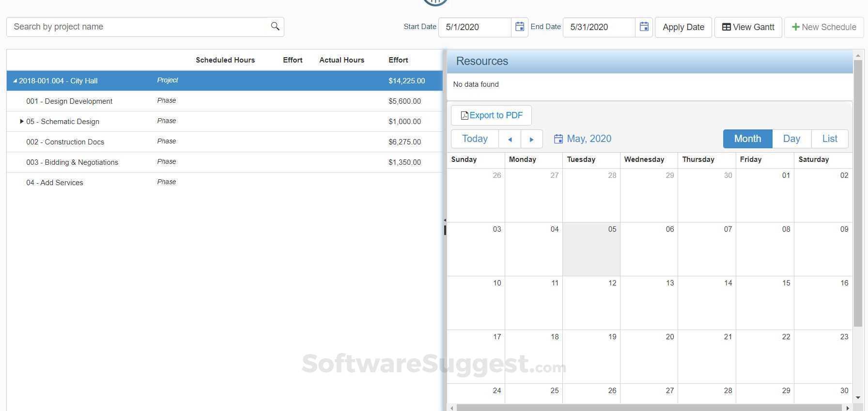Viewport: 868px width, 411px height.
Task: Click the PDF icon in Export to PDF
Action: (x=465, y=115)
